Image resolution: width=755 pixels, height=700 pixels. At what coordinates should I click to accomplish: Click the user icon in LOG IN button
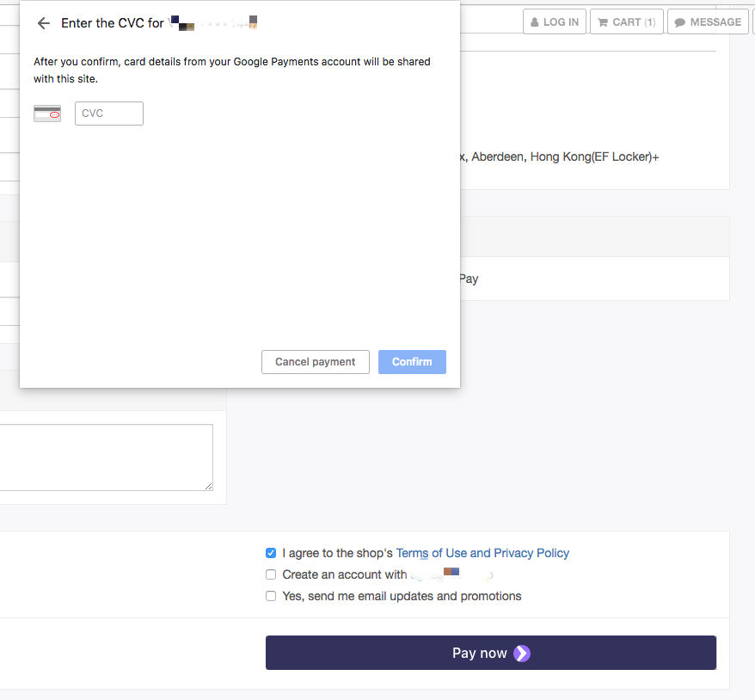[535, 22]
